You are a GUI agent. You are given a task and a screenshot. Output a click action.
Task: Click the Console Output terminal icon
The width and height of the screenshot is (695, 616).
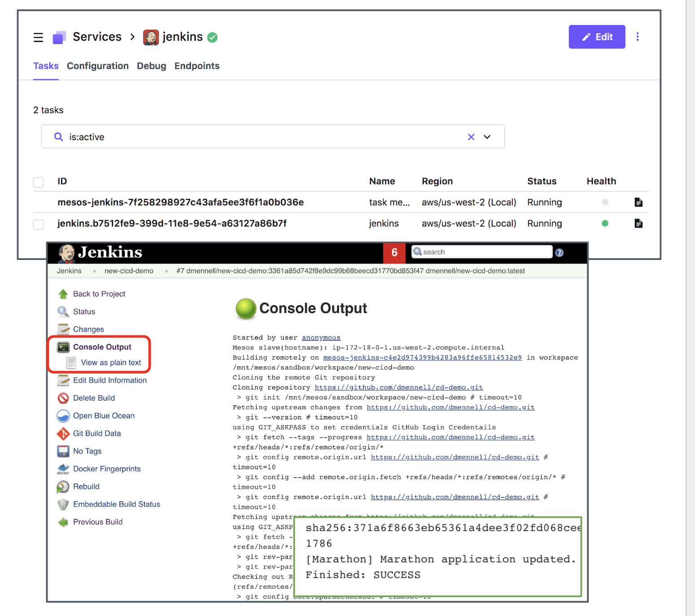click(x=63, y=347)
